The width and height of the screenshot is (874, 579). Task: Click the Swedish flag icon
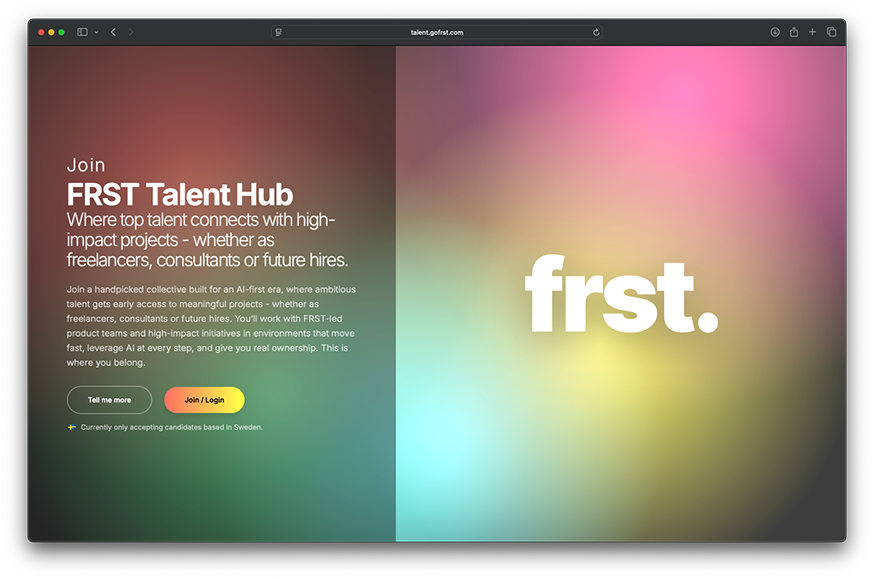point(72,427)
